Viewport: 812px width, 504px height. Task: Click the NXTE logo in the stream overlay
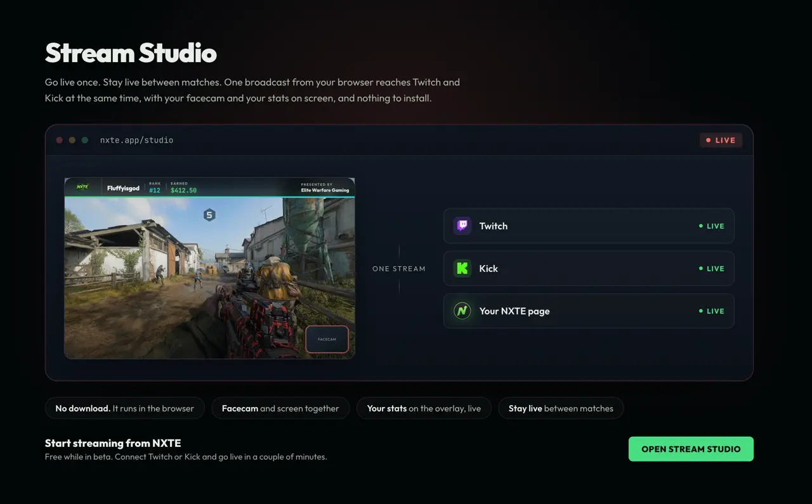(x=82, y=187)
